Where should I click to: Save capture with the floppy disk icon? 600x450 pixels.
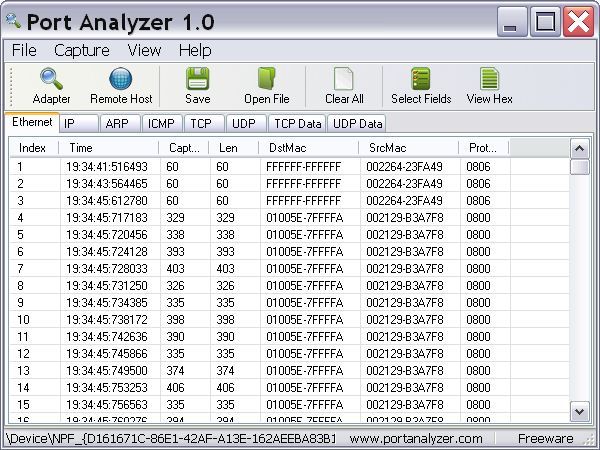[x=197, y=78]
